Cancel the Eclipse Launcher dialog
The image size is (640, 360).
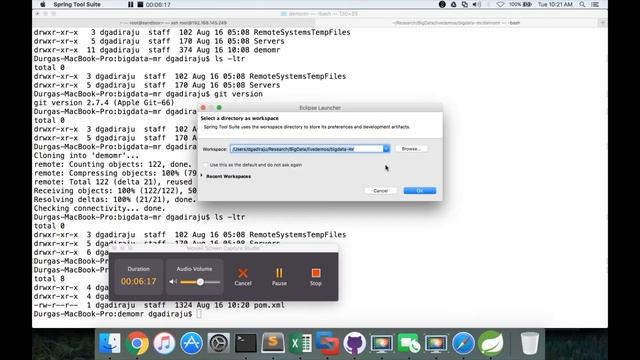pyautogui.click(x=380, y=191)
